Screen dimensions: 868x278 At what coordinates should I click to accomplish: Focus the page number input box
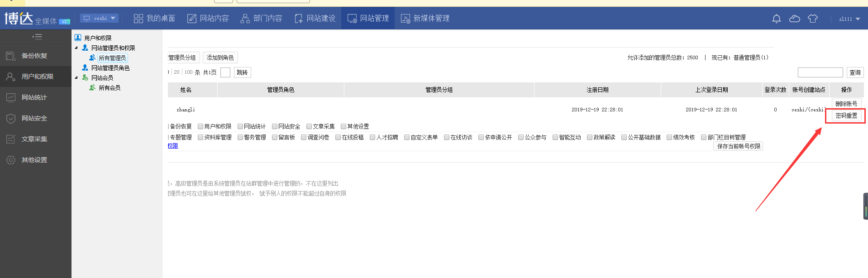225,72
